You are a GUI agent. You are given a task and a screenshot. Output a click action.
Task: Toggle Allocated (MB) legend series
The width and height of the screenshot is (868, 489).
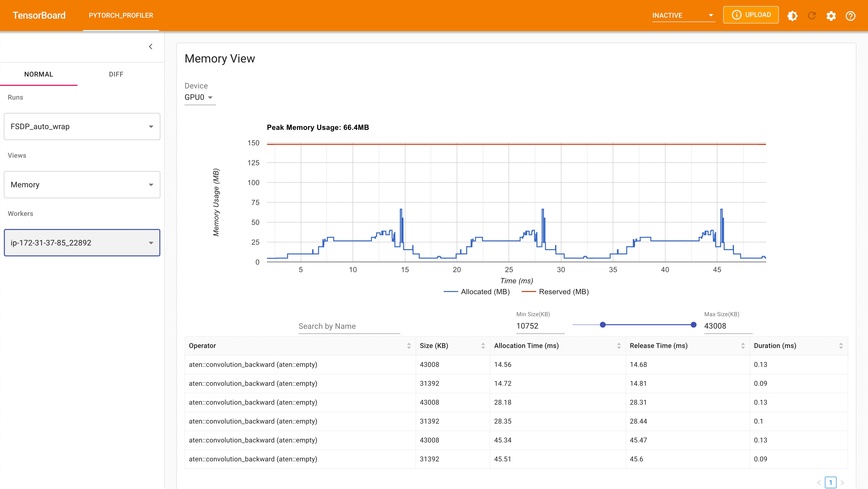pos(477,292)
